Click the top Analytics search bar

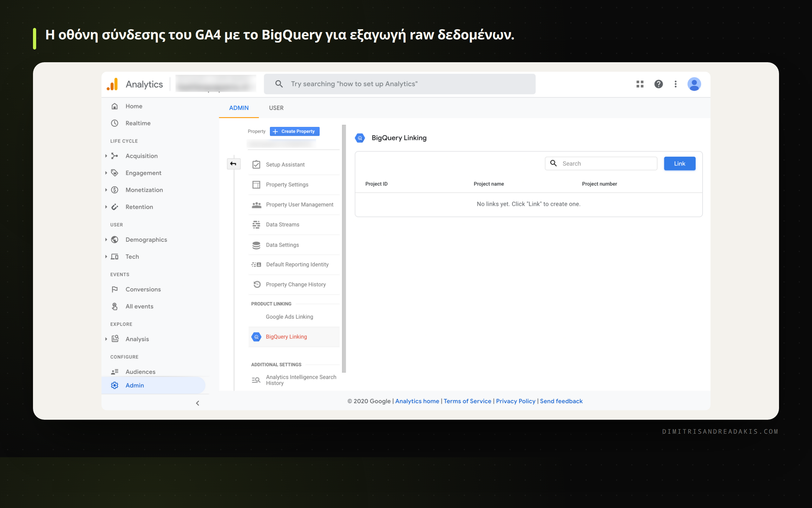[400, 84]
